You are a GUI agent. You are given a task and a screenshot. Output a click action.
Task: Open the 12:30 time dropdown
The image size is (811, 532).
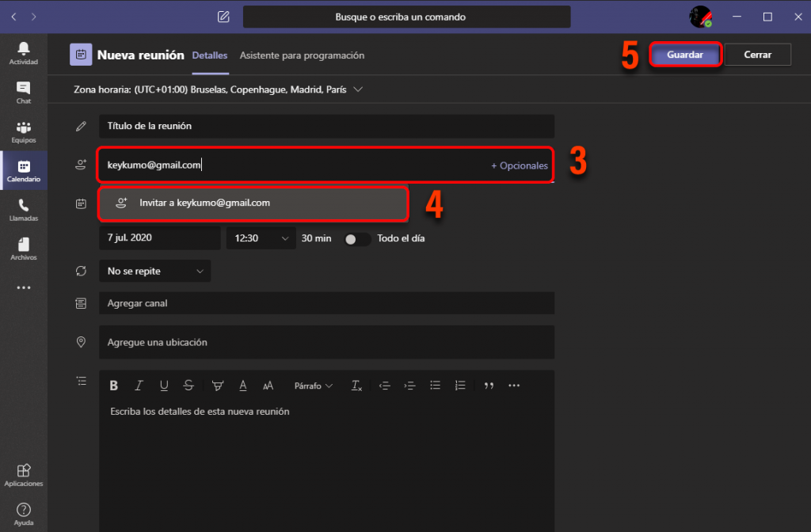point(261,237)
